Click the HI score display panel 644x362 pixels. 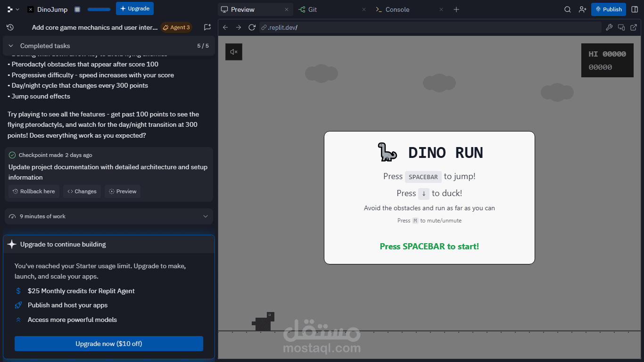click(607, 60)
